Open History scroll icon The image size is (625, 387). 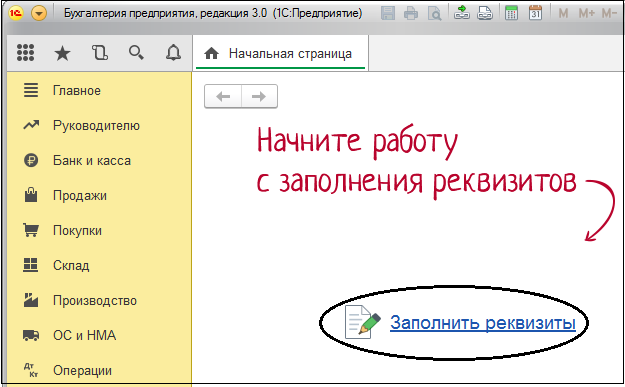[100, 53]
